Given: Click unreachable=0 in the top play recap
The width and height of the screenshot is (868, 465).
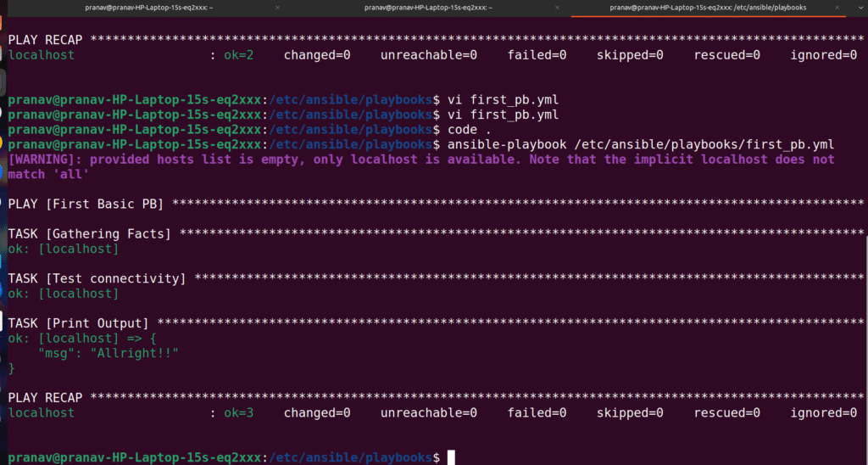Looking at the screenshot, I should pyautogui.click(x=429, y=54).
